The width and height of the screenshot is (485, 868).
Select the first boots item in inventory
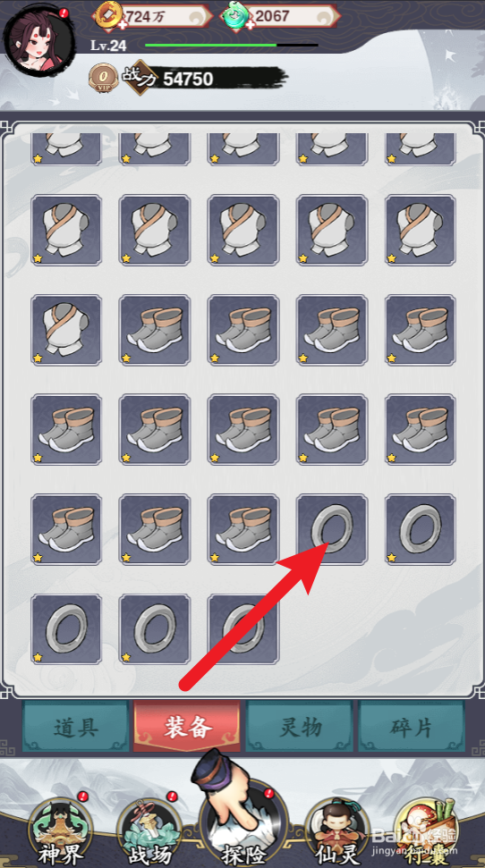pos(155,330)
